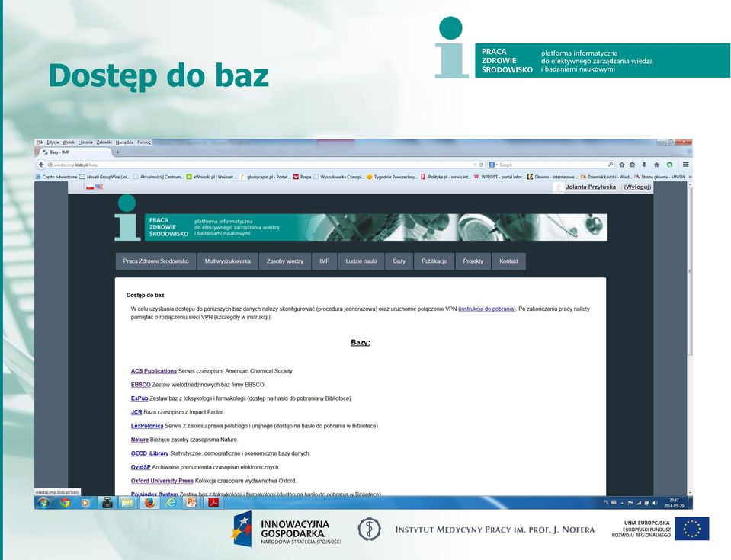Open the EBSCO database link
This screenshot has width=731, height=560.
point(141,385)
